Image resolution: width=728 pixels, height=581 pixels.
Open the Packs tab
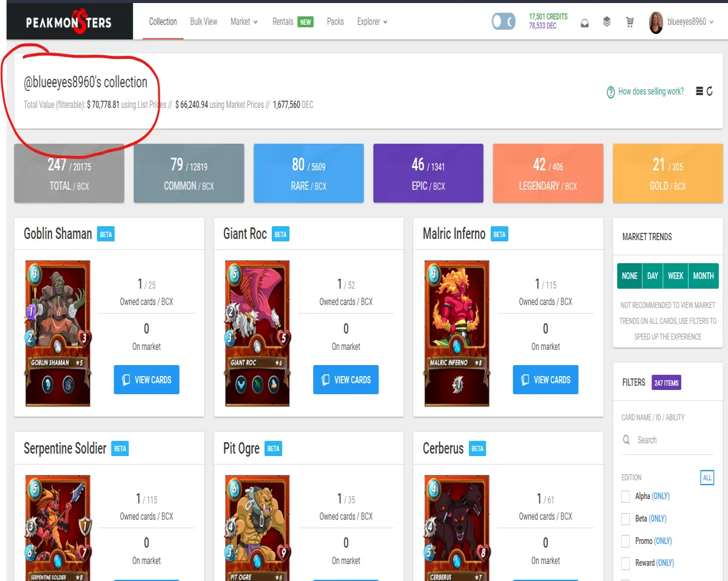point(335,22)
